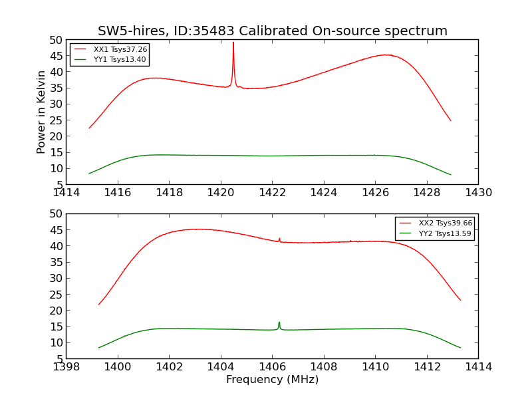The image size is (532, 399).
Task: Click the small green YY2 peak near 1406 MHz
Action: [x=279, y=325]
